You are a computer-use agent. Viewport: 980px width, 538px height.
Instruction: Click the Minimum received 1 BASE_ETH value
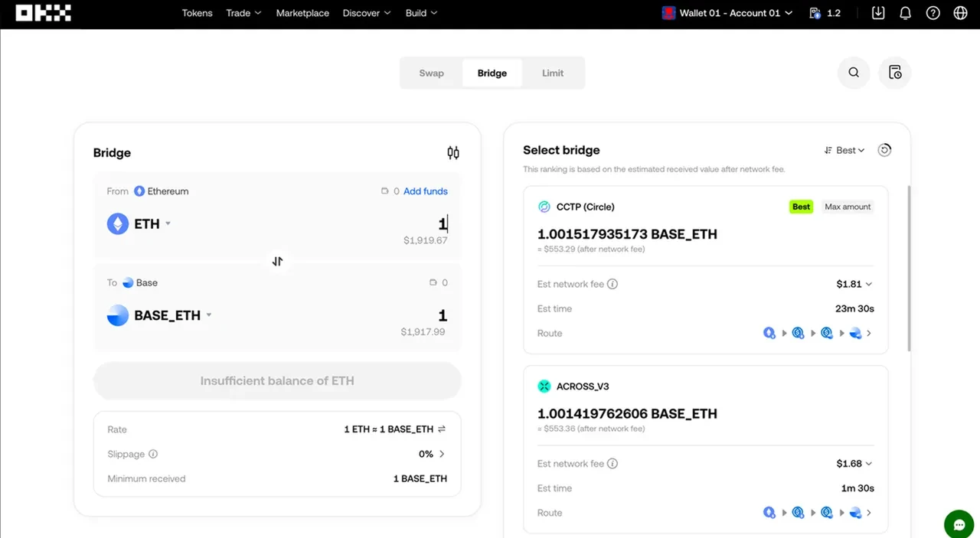(420, 479)
